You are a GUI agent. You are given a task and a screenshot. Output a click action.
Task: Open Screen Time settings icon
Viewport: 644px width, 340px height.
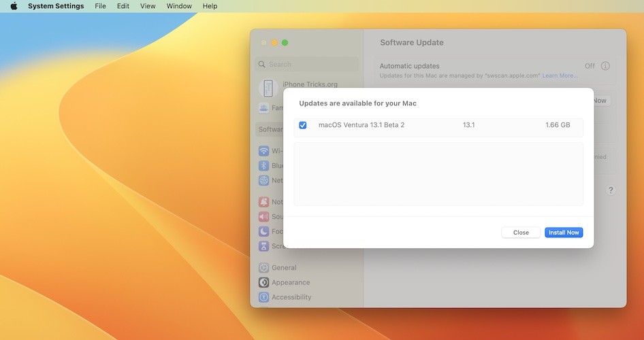tap(263, 246)
